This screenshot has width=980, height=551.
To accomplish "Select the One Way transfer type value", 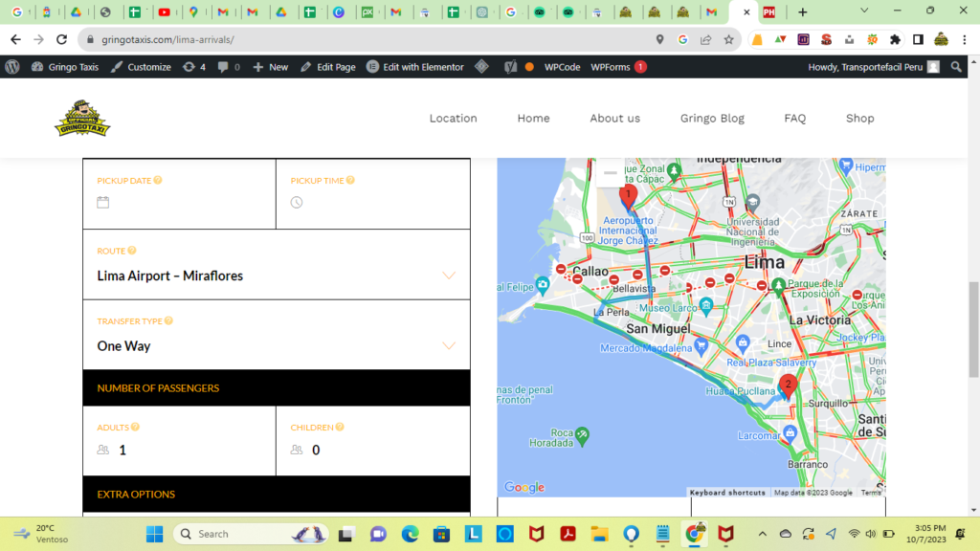I will [x=123, y=346].
